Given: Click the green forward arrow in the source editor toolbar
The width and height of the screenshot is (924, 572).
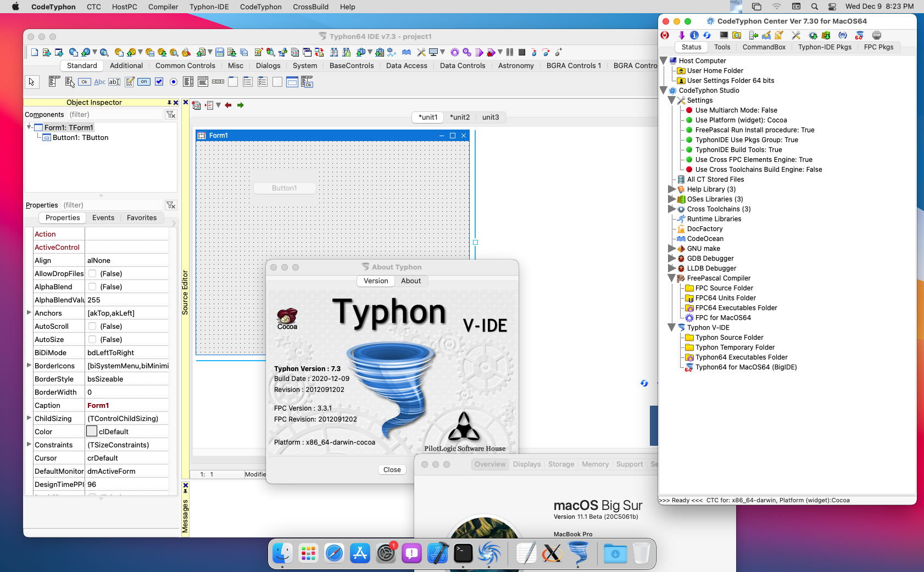Looking at the screenshot, I should click(x=240, y=105).
